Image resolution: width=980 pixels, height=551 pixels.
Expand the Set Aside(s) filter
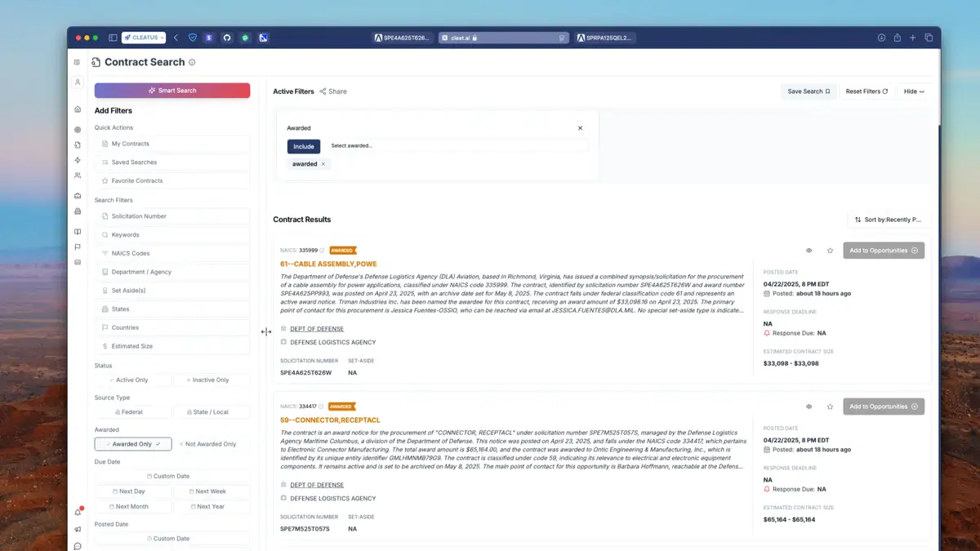click(172, 291)
